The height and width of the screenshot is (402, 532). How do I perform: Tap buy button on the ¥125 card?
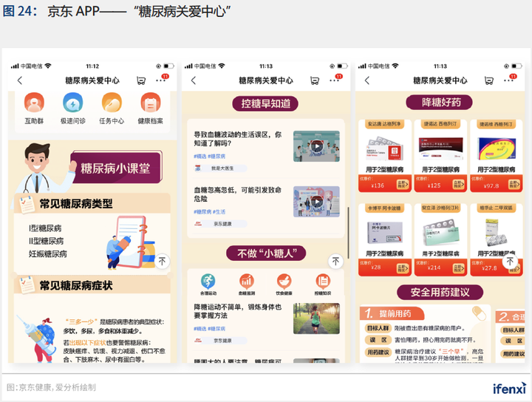459,185
